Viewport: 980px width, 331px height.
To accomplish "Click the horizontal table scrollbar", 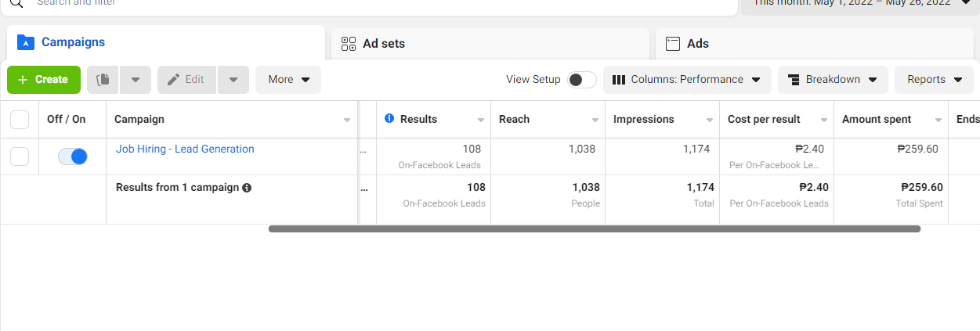I will tap(594, 229).
